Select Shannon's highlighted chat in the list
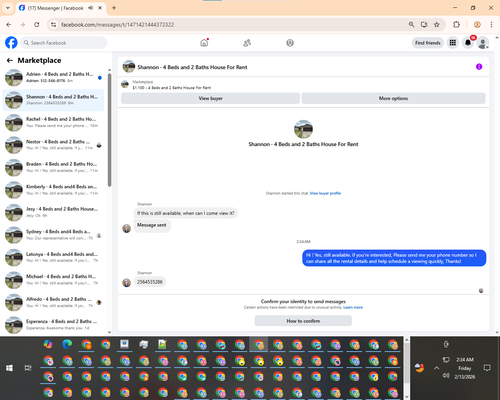This screenshot has height=400, width=500. [53, 100]
